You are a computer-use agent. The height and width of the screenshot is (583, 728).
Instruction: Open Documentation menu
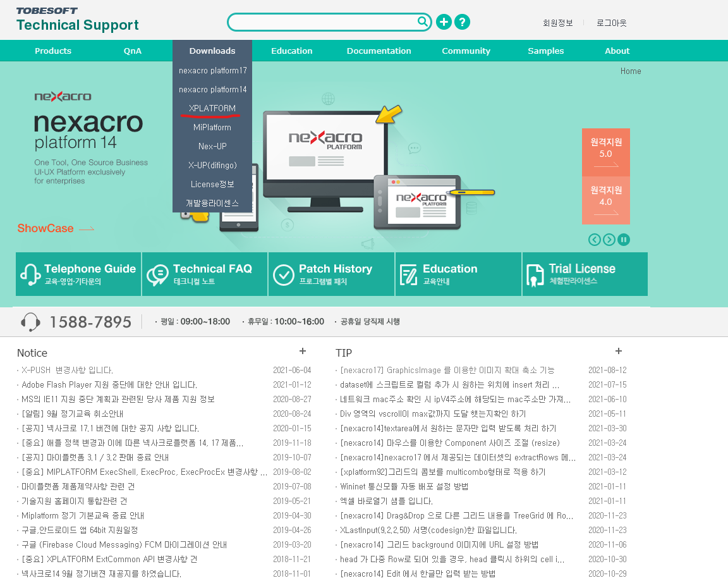(x=379, y=51)
